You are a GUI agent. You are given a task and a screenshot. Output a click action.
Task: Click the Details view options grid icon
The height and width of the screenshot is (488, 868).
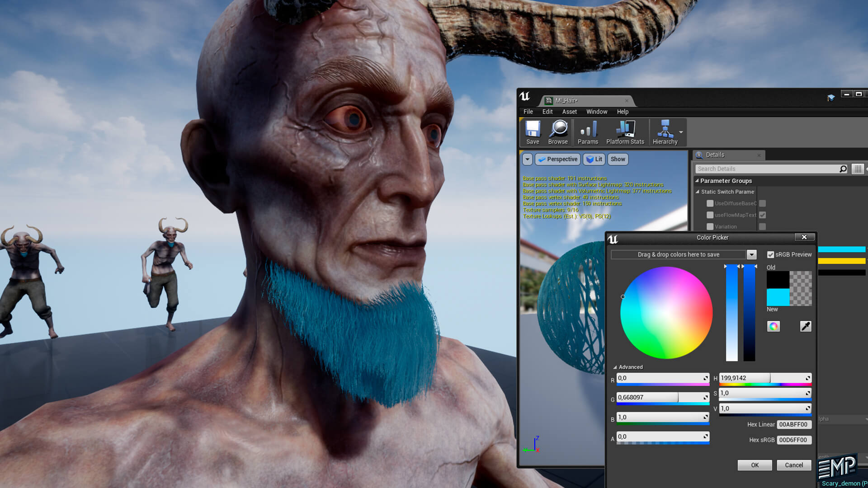pyautogui.click(x=858, y=169)
